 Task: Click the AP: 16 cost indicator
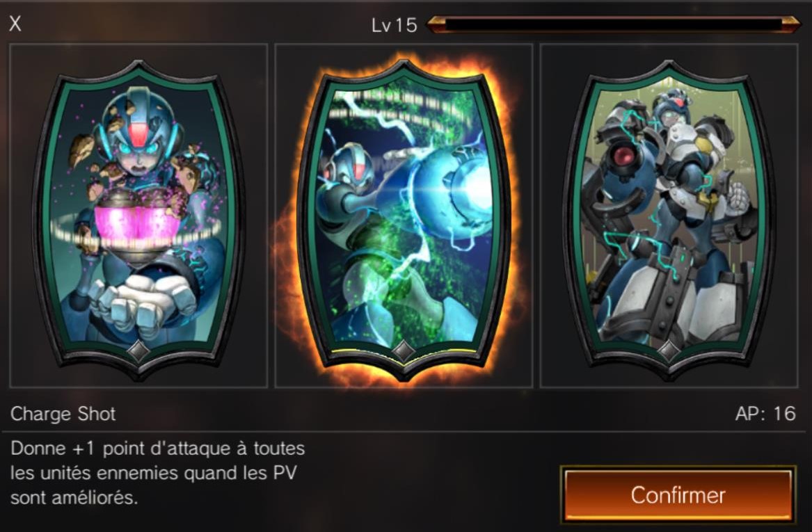[x=765, y=414]
